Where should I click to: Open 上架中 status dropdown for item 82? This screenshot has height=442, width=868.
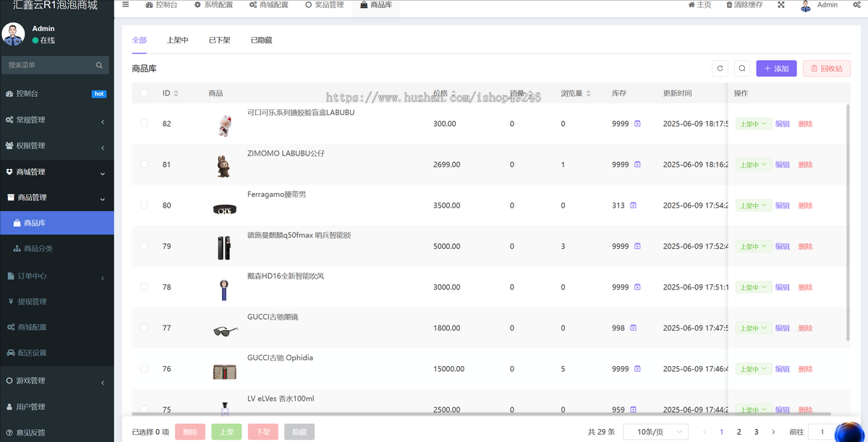click(x=754, y=124)
